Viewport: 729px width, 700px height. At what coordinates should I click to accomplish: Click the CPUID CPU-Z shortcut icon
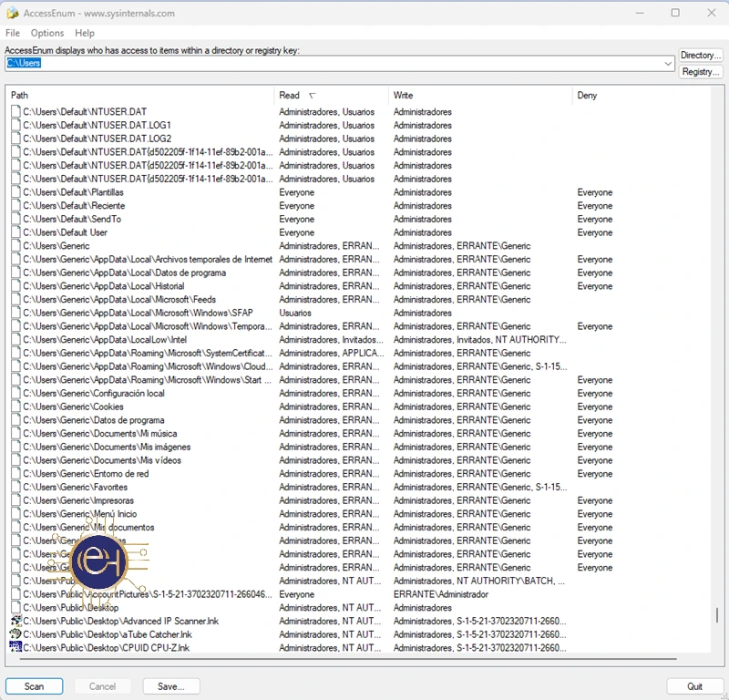pyautogui.click(x=15, y=647)
